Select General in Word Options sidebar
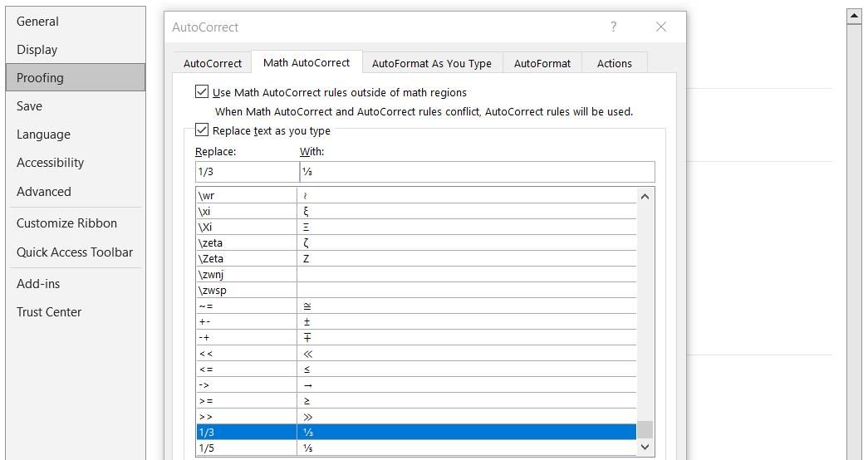The width and height of the screenshot is (868, 460). coord(76,21)
